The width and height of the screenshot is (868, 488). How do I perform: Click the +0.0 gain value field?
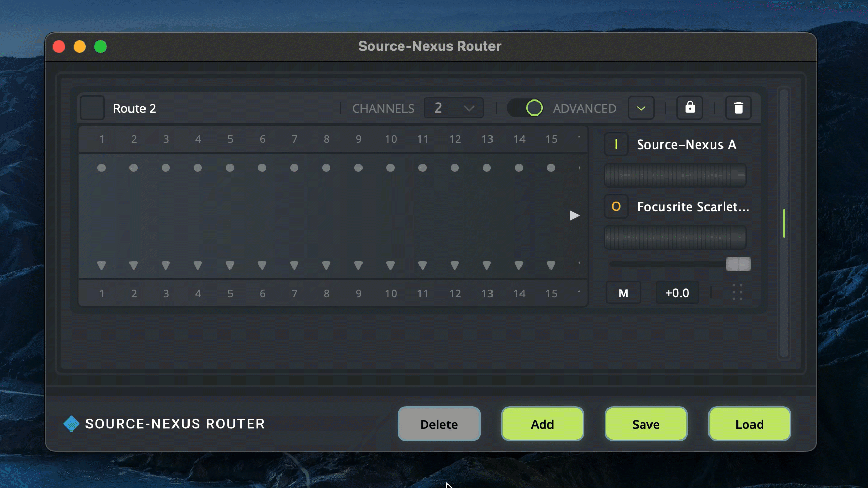click(x=677, y=293)
